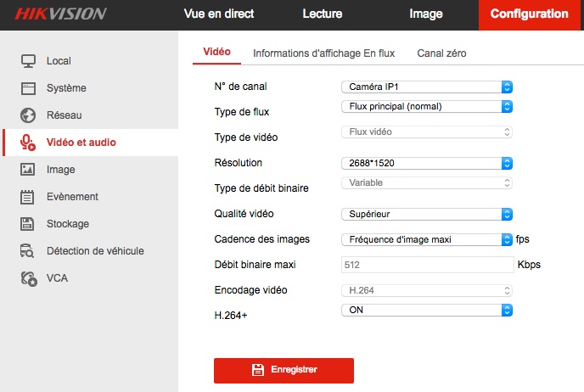This screenshot has width=584, height=392.
Task: Switch to Vue en direct tab
Action: point(218,14)
